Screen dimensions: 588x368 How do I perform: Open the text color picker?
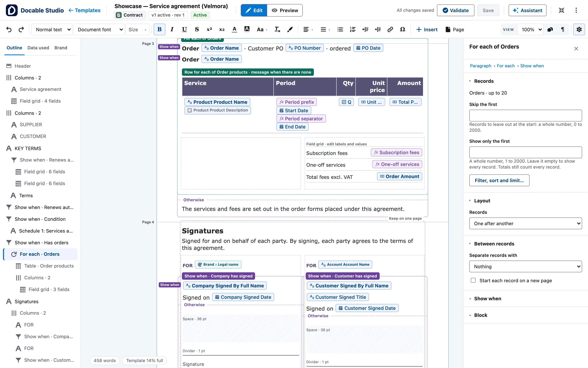click(x=234, y=29)
